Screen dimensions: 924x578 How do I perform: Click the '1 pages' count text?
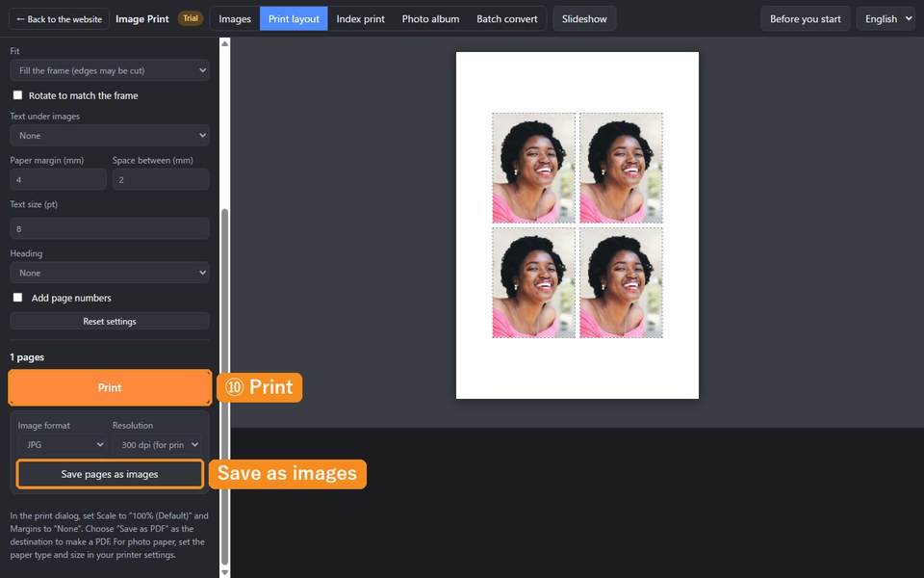click(x=27, y=356)
